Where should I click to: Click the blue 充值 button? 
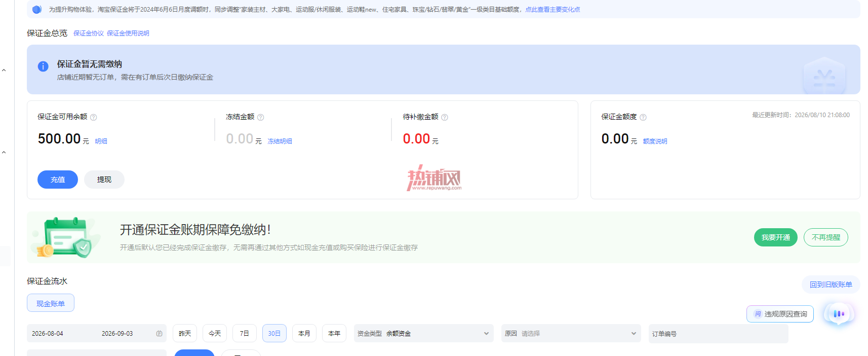pos(58,180)
